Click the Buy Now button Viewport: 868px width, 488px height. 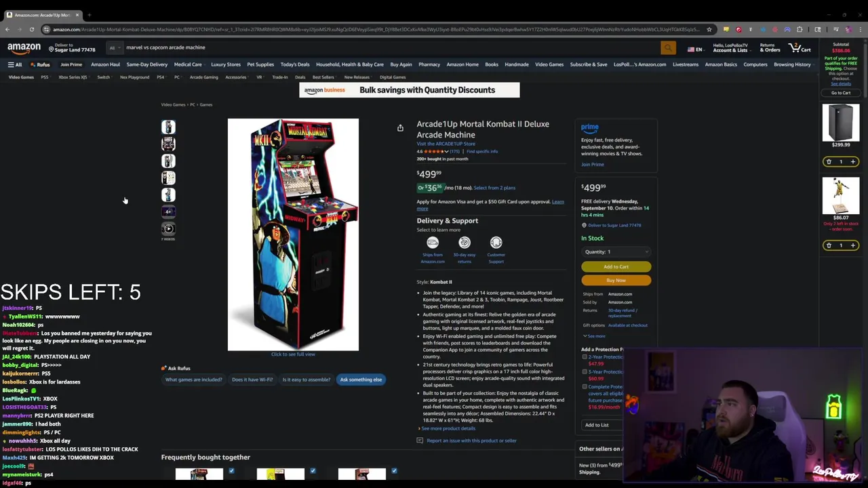click(x=616, y=280)
